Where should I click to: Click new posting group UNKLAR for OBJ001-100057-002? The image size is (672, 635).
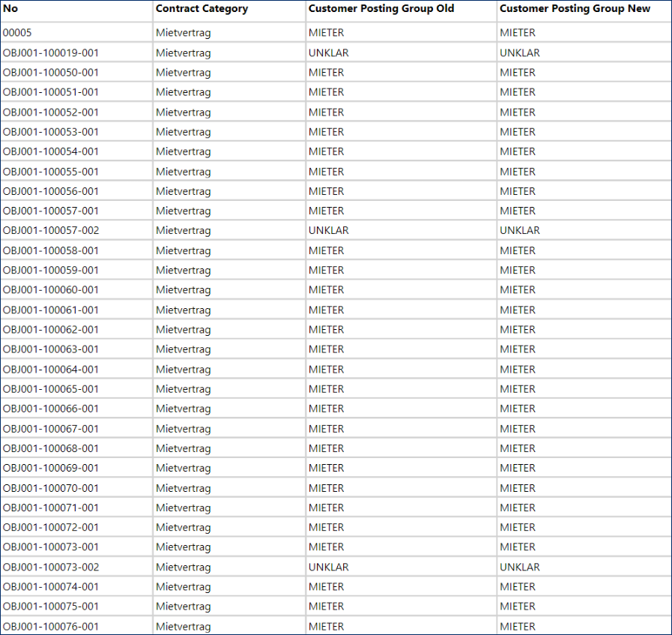tap(520, 231)
